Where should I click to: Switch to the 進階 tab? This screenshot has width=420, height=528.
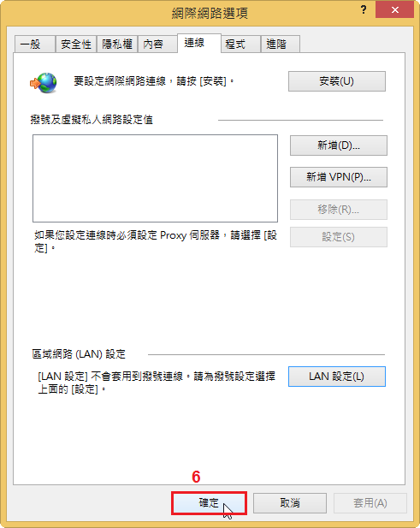pos(281,44)
